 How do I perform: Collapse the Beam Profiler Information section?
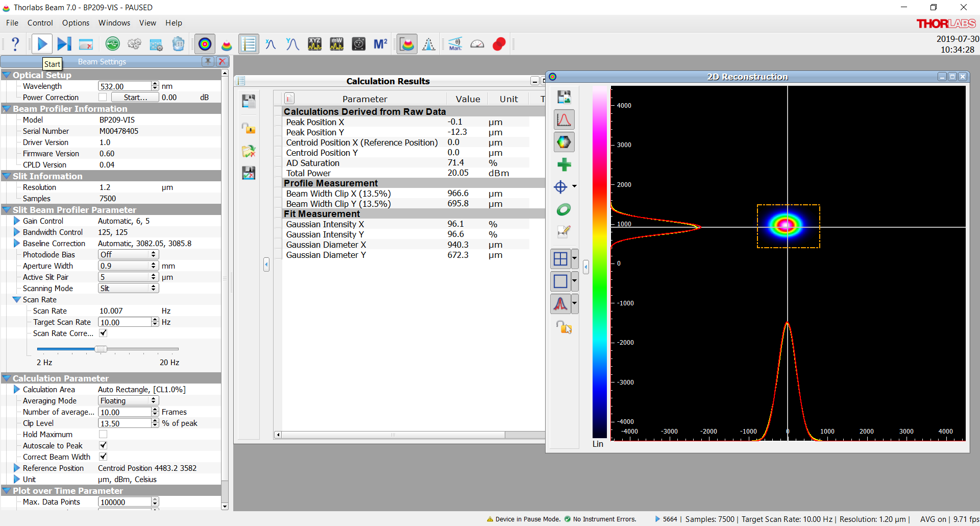coord(7,109)
